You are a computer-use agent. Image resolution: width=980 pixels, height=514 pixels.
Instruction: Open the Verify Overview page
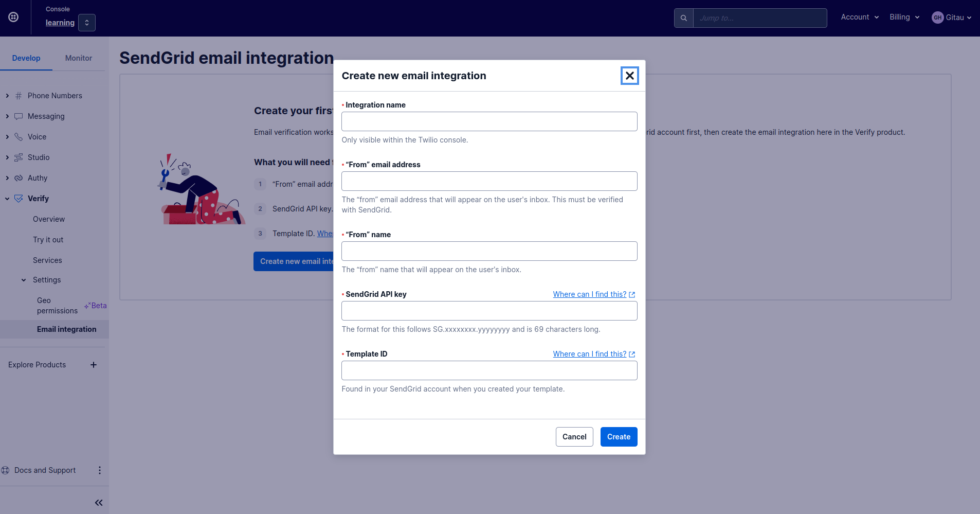click(49, 219)
